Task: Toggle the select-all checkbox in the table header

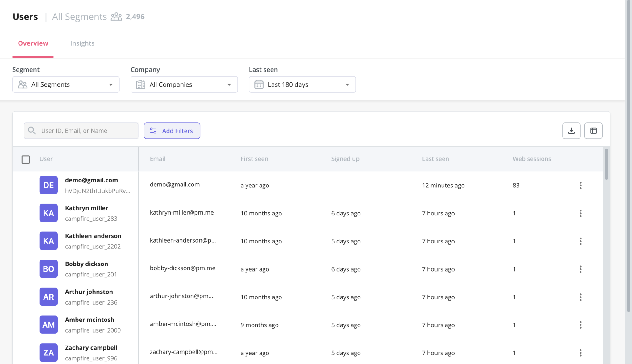Action: (26, 159)
